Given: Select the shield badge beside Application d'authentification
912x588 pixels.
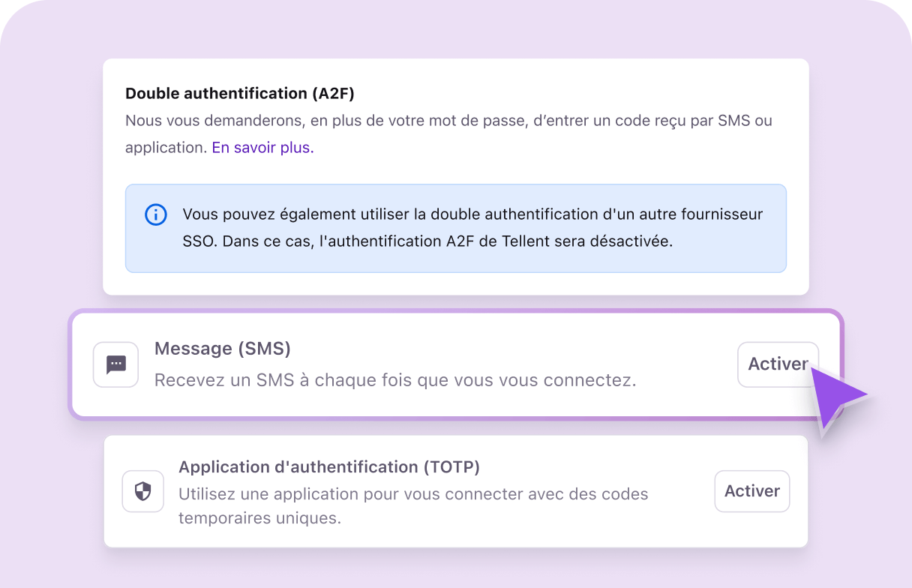Looking at the screenshot, I should pyautogui.click(x=142, y=491).
